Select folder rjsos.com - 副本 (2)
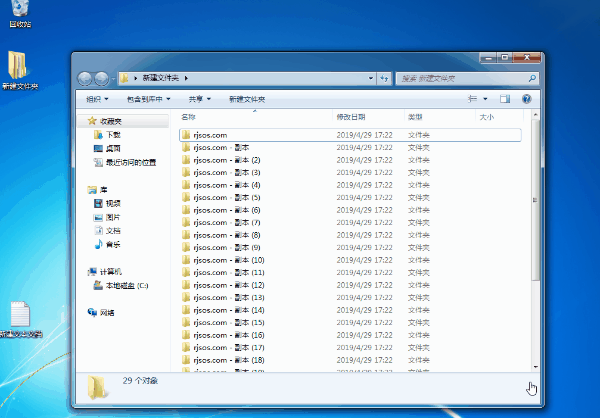 click(350, 160)
